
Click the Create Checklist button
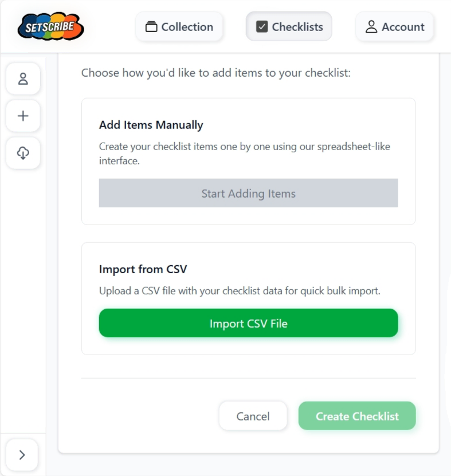(357, 416)
